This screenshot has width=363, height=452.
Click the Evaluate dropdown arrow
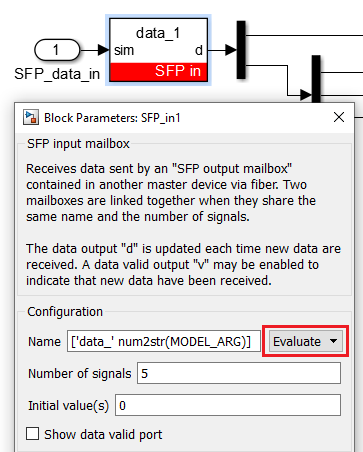[x=333, y=341]
